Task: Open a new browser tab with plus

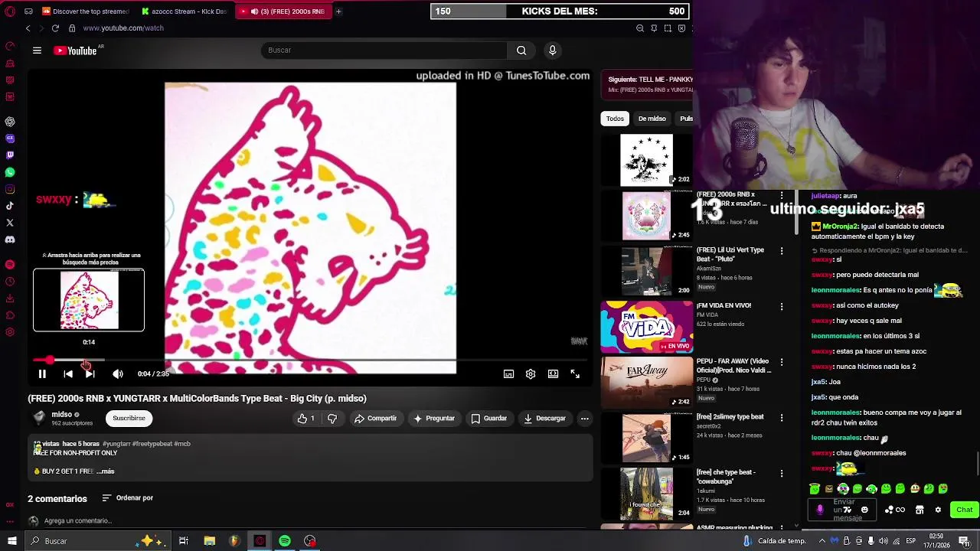Action: [338, 11]
